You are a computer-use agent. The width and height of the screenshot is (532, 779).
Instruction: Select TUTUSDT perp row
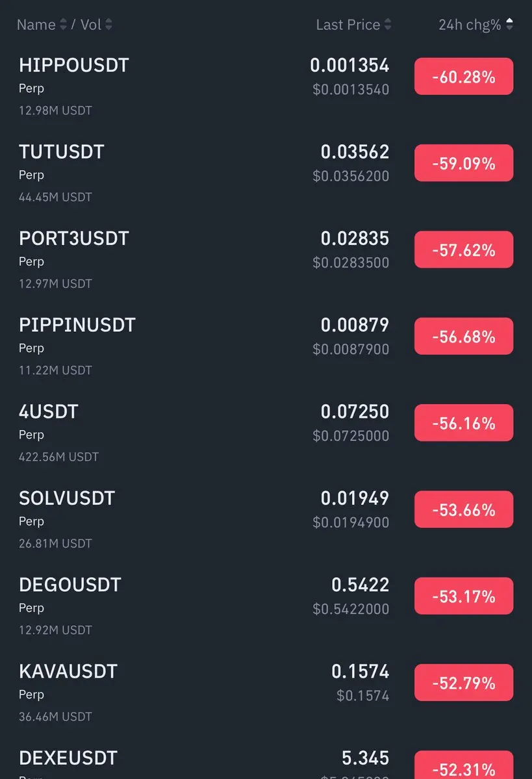coord(62,152)
